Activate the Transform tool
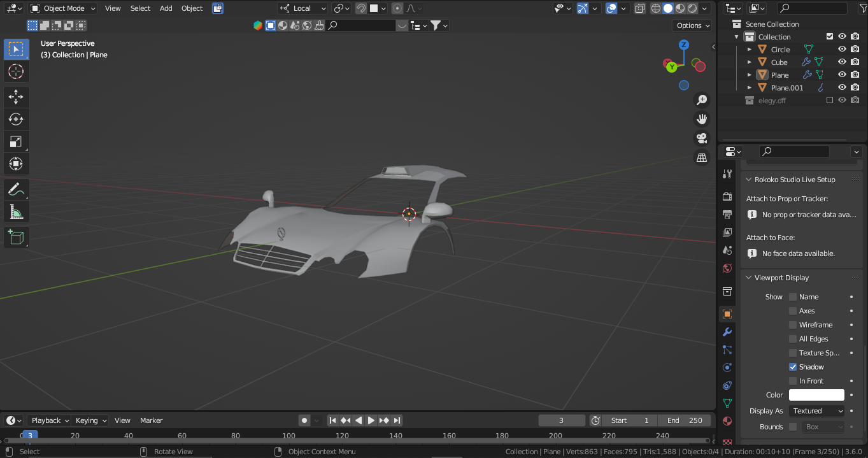Viewport: 868px width, 458px height. [x=16, y=164]
